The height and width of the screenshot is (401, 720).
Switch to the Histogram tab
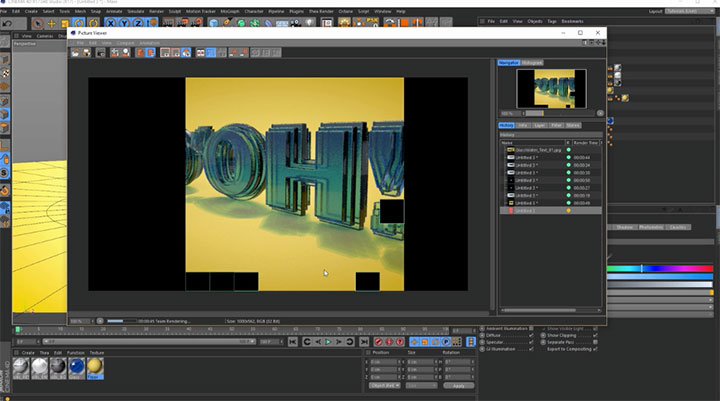532,62
